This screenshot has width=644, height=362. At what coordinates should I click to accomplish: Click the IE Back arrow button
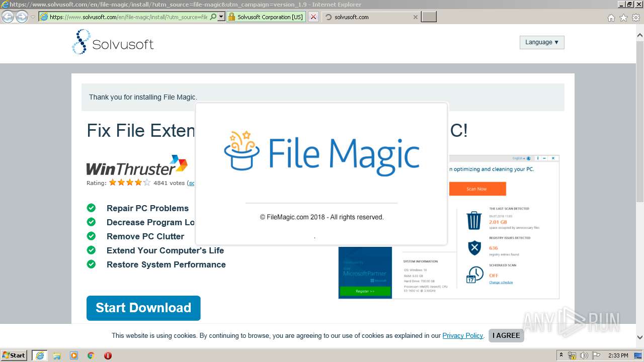pyautogui.click(x=8, y=17)
